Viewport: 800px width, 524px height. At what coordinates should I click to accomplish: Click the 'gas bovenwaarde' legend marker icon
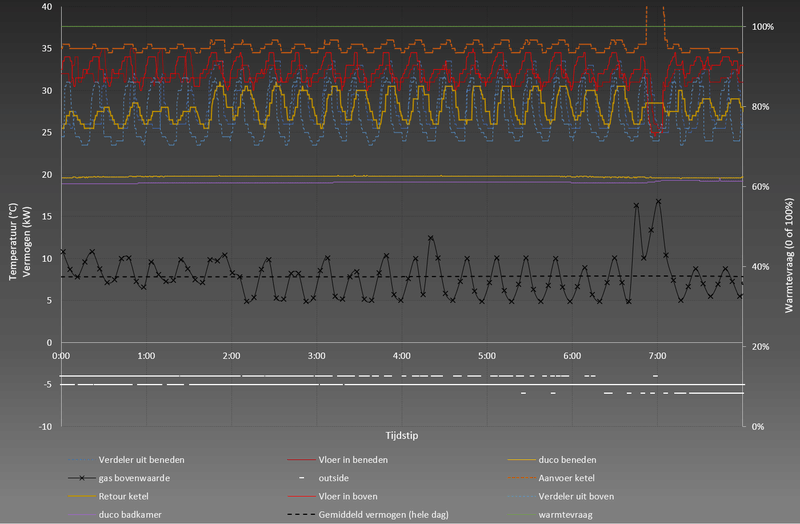pyautogui.click(x=80, y=478)
